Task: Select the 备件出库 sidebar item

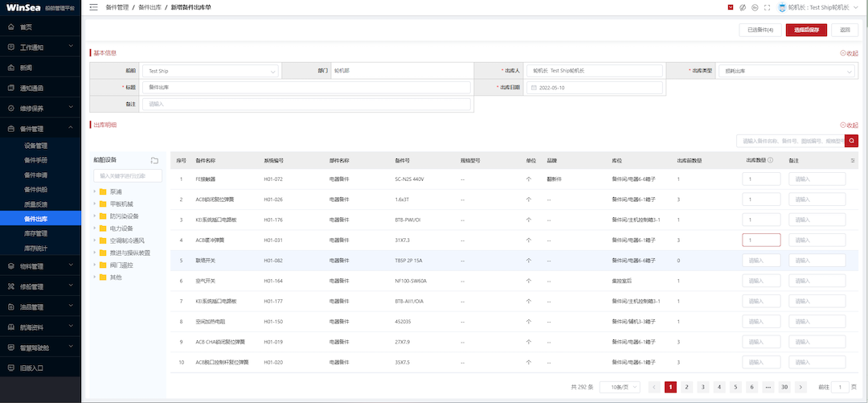Action: point(40,219)
